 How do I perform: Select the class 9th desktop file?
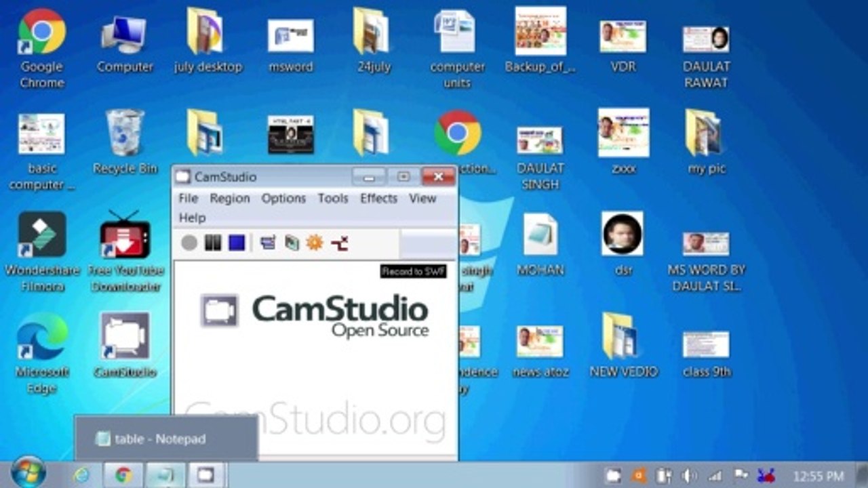point(706,354)
